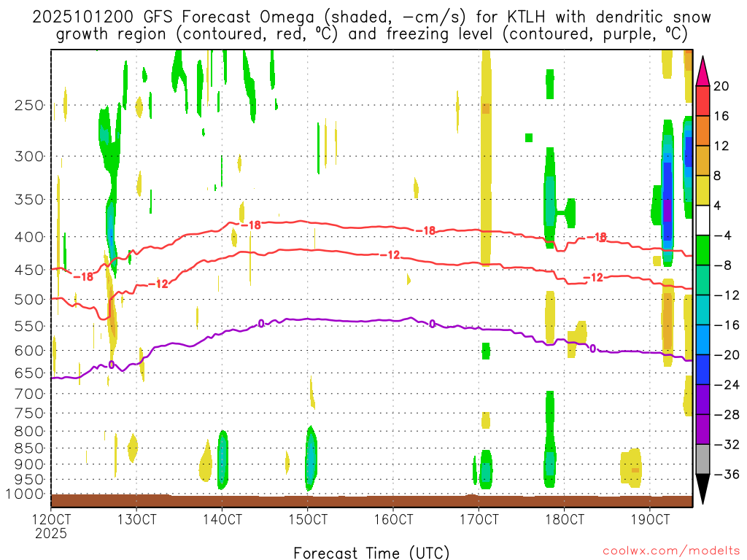Image resolution: width=747 pixels, height=560 pixels.
Task: Click the 800 pressure level label
Action: pyautogui.click(x=28, y=431)
